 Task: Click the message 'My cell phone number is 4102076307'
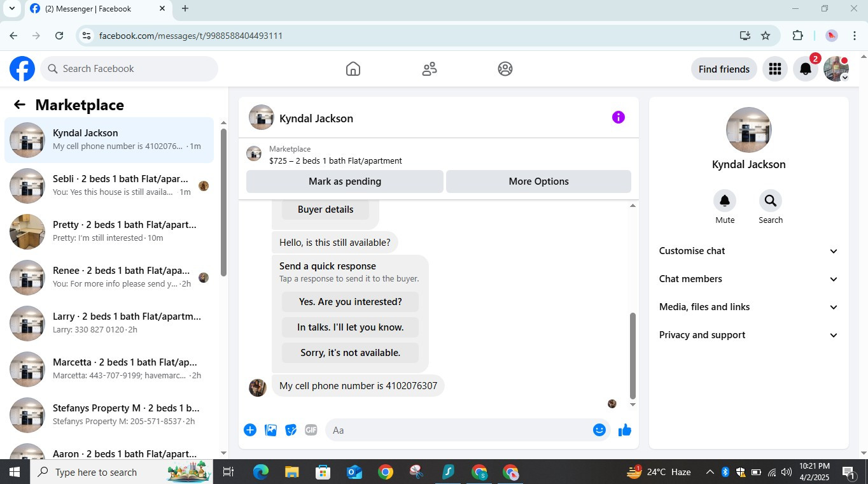tap(358, 386)
